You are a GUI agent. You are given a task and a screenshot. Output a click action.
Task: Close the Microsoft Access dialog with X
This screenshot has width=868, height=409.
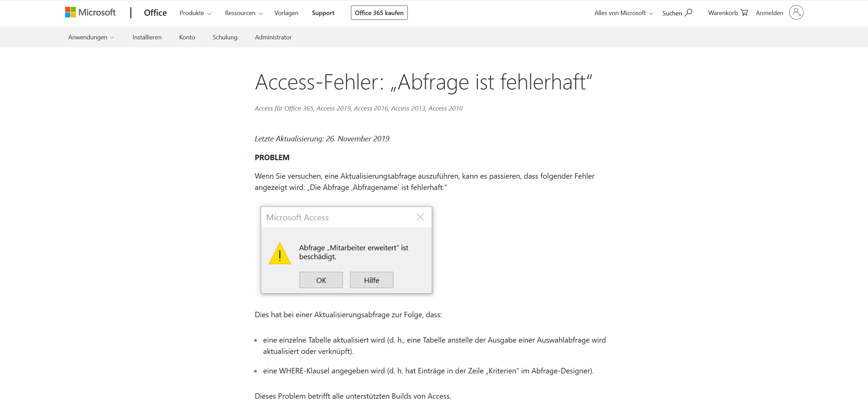(420, 217)
